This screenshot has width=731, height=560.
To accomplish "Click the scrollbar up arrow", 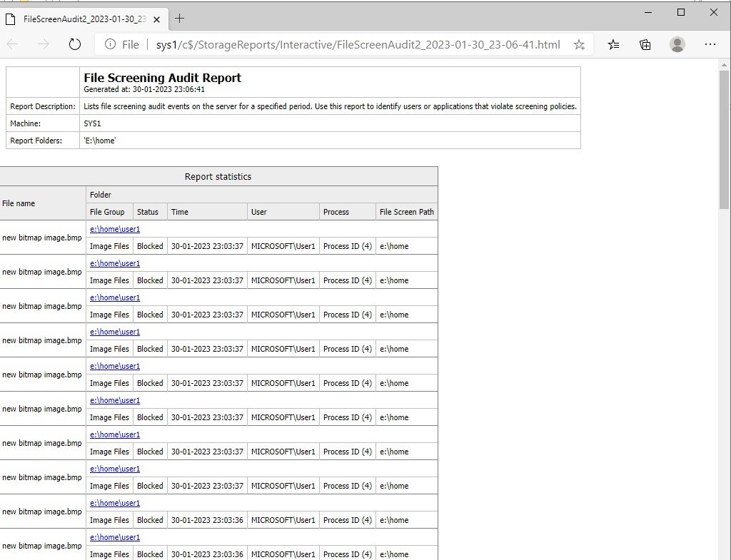I will (x=724, y=65).
